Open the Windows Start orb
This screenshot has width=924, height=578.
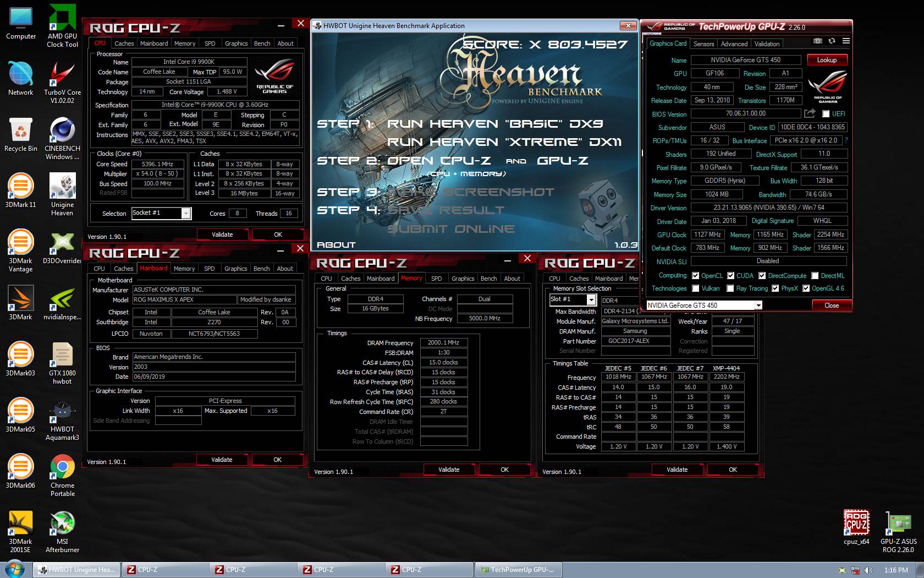pos(15,570)
